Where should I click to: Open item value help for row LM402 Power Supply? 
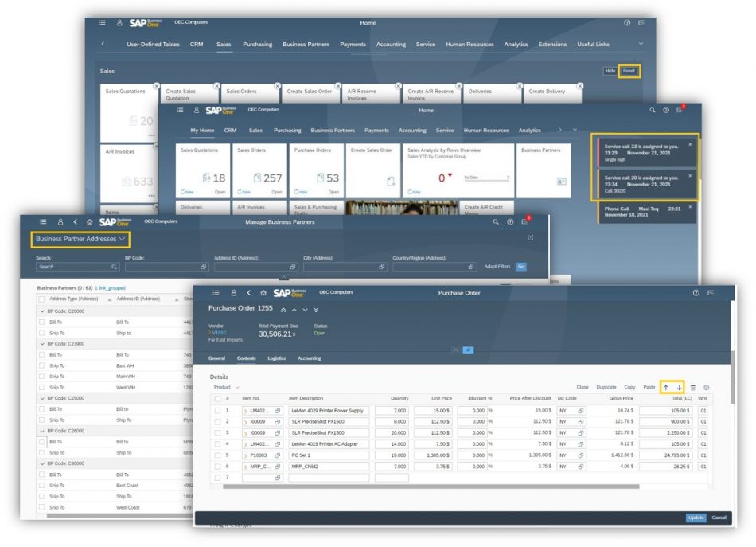(278, 411)
